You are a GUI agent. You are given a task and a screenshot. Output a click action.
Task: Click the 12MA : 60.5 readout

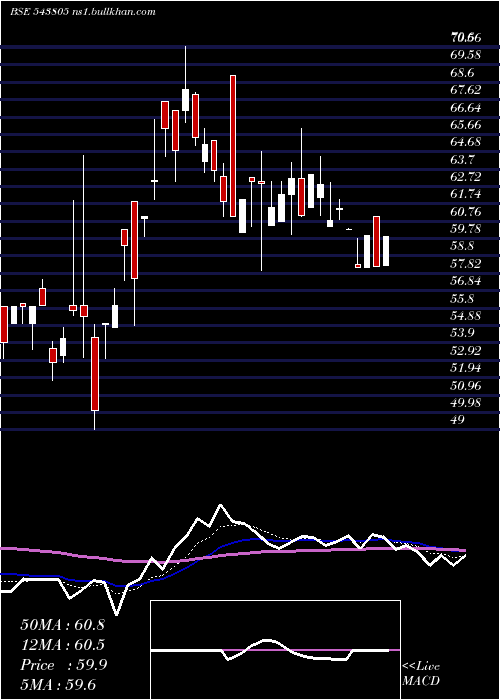pyautogui.click(x=62, y=645)
